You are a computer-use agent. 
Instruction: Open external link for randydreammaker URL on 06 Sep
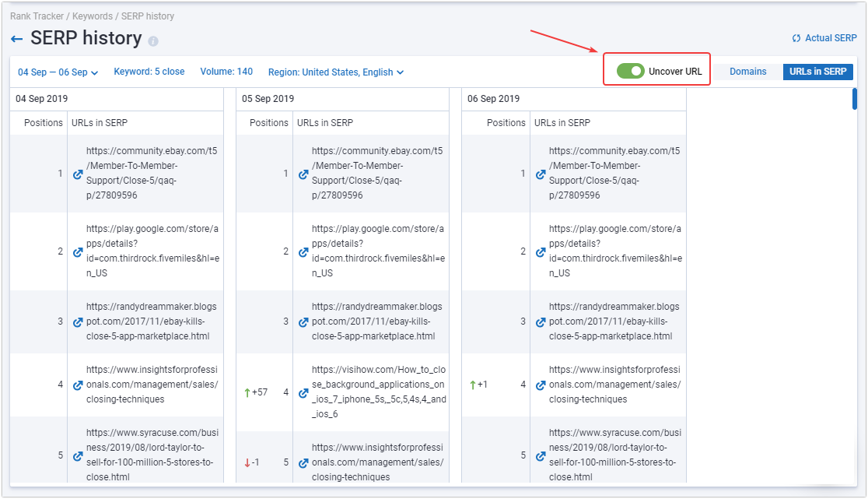(x=541, y=322)
